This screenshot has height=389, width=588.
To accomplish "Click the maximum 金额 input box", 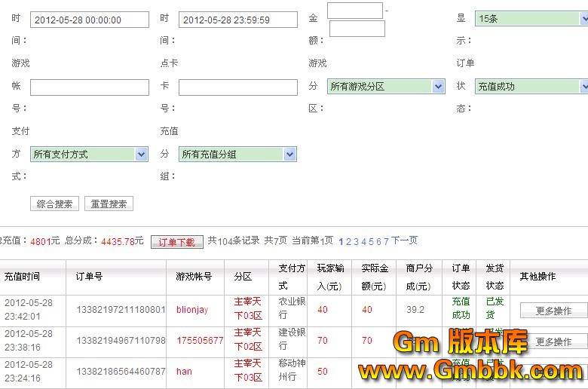I will 357,29.
